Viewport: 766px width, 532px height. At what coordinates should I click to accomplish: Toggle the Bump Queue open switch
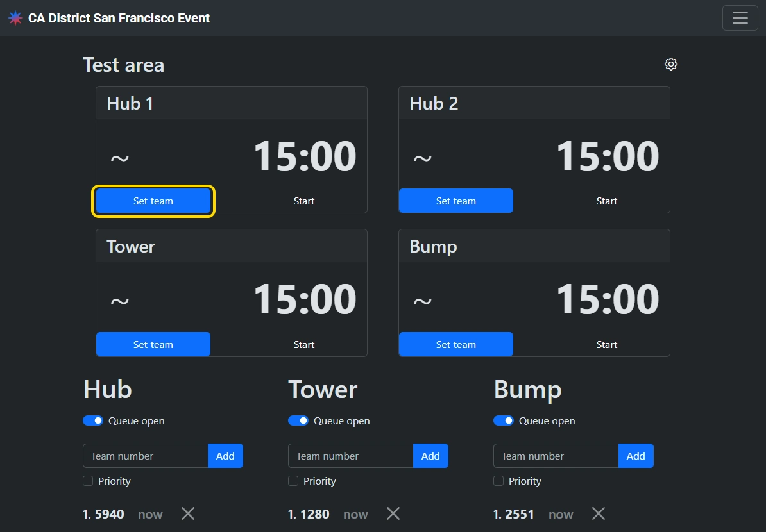(504, 420)
